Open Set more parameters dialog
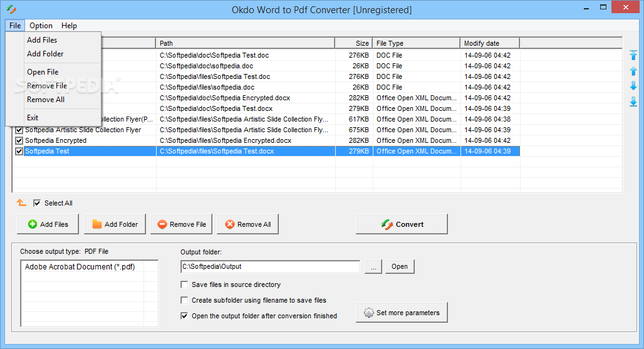Screen dimensions: 644x349 point(402,313)
